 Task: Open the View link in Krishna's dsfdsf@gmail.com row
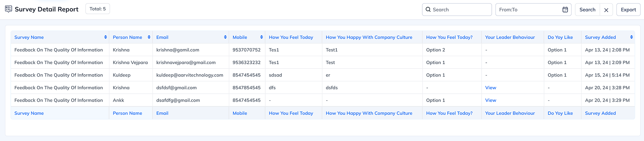[x=490, y=88]
